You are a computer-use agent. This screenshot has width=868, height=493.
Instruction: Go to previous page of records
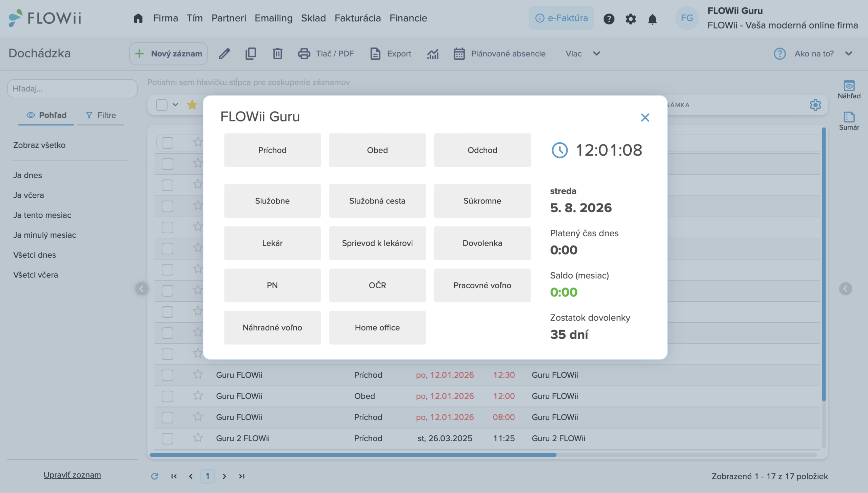(x=191, y=476)
